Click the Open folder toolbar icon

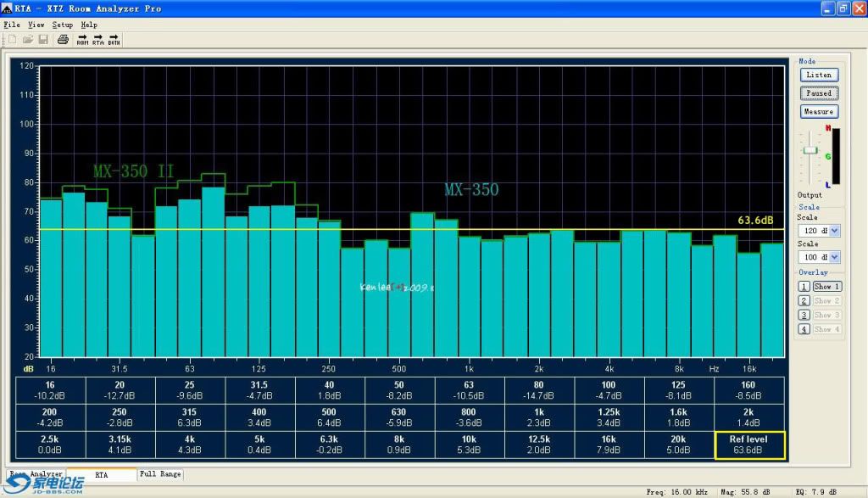click(x=28, y=39)
